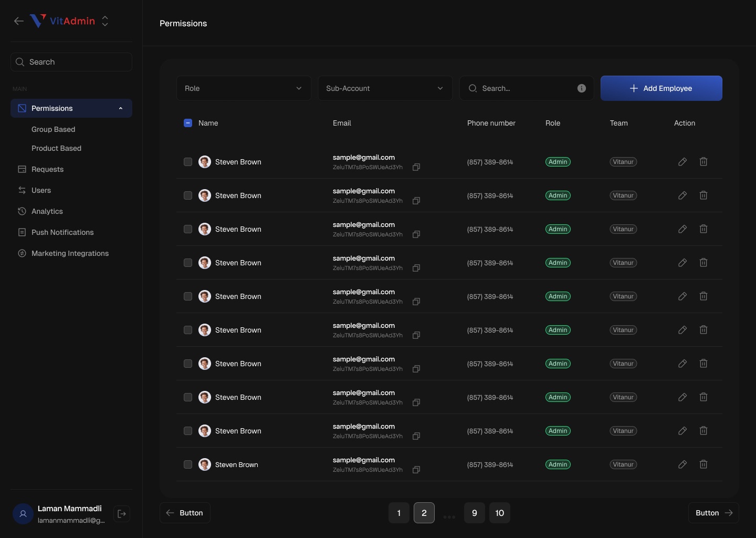Screen dimensions: 756x538
Task: Click the Name column header
Action: 208,123
